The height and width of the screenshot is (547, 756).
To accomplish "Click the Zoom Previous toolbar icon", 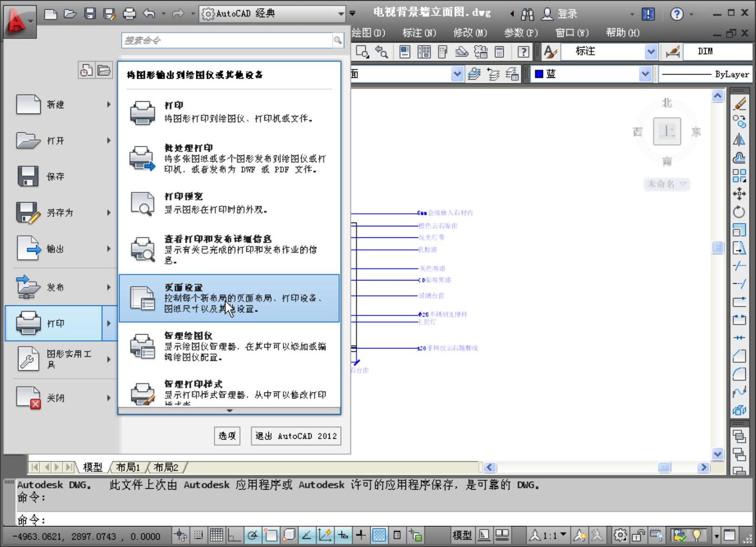I will coord(382,52).
